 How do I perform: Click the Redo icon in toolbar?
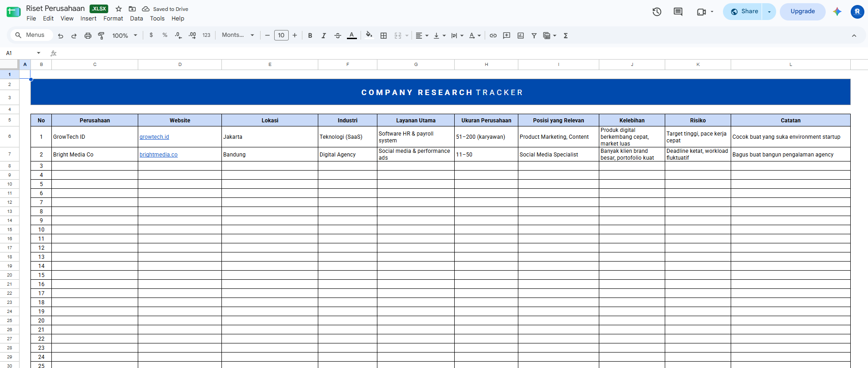click(x=74, y=35)
